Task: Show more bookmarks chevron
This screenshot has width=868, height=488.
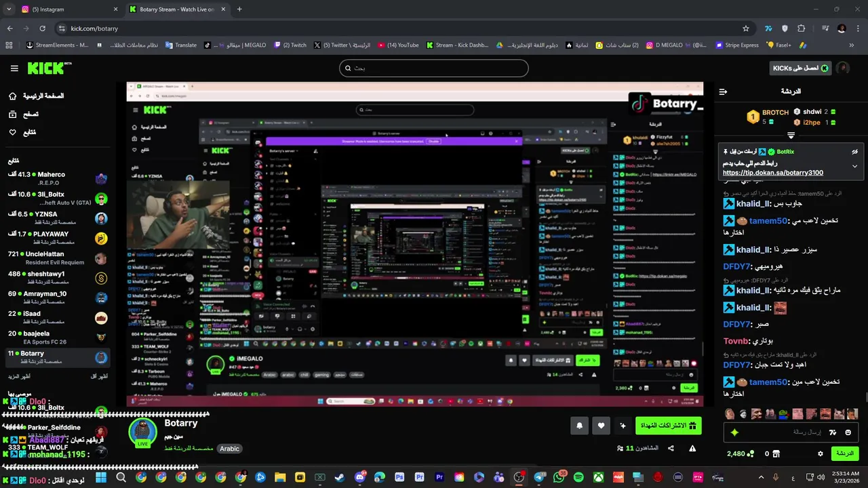Action: [852, 45]
